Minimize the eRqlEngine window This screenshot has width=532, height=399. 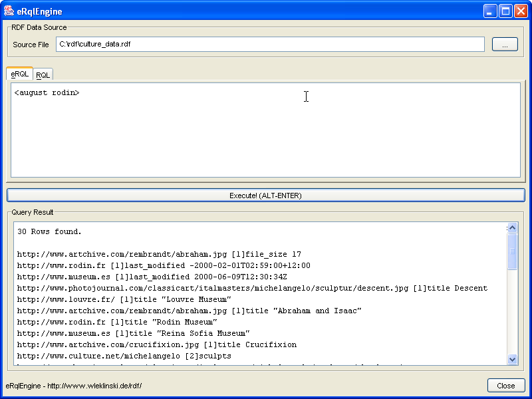coord(490,11)
